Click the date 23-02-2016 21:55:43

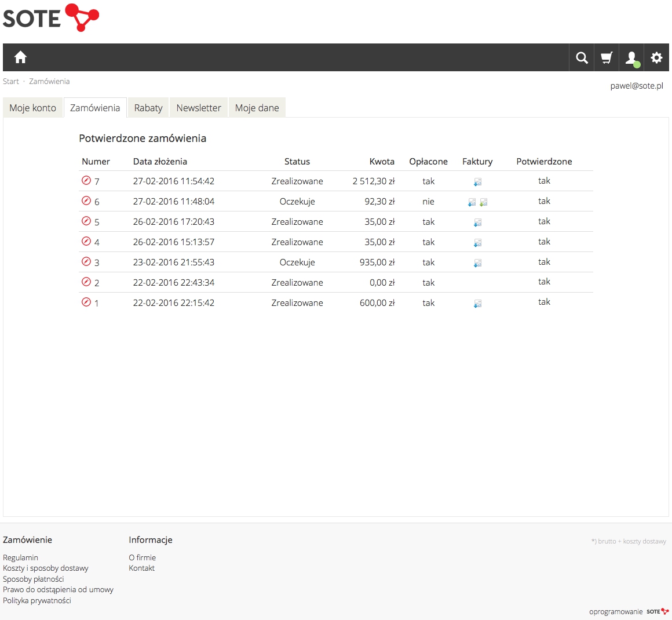point(174,262)
